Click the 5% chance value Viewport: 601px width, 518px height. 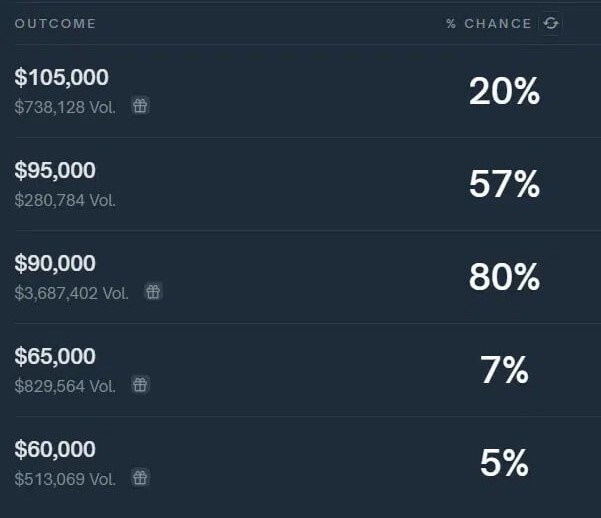[504, 463]
